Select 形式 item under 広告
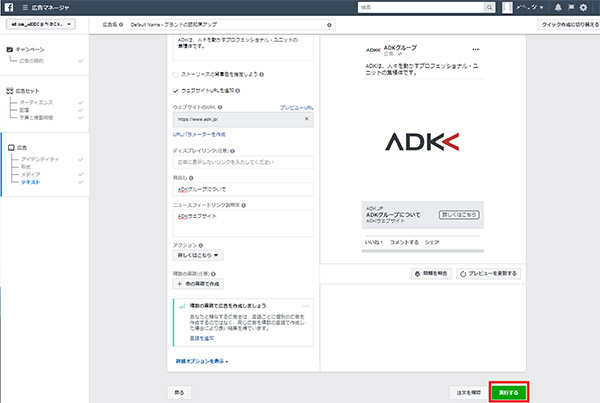600x403 pixels. pos(26,166)
